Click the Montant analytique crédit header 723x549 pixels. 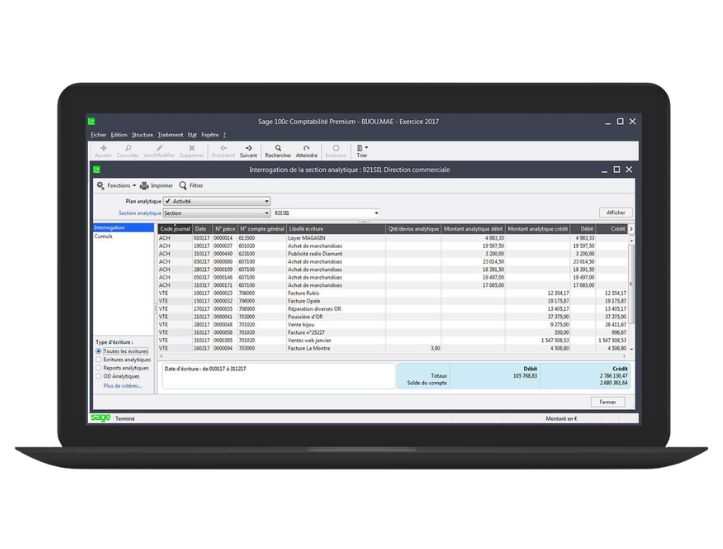(538, 229)
